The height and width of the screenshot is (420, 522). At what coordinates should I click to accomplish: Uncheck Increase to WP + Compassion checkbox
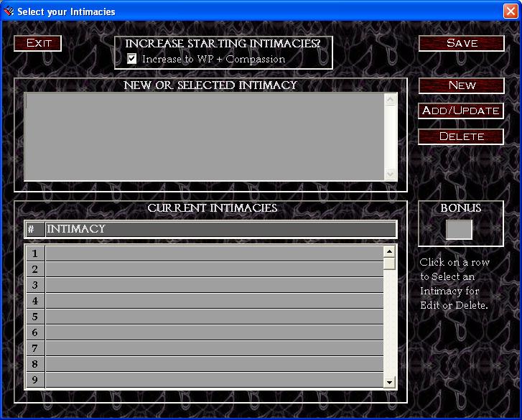pyautogui.click(x=132, y=59)
